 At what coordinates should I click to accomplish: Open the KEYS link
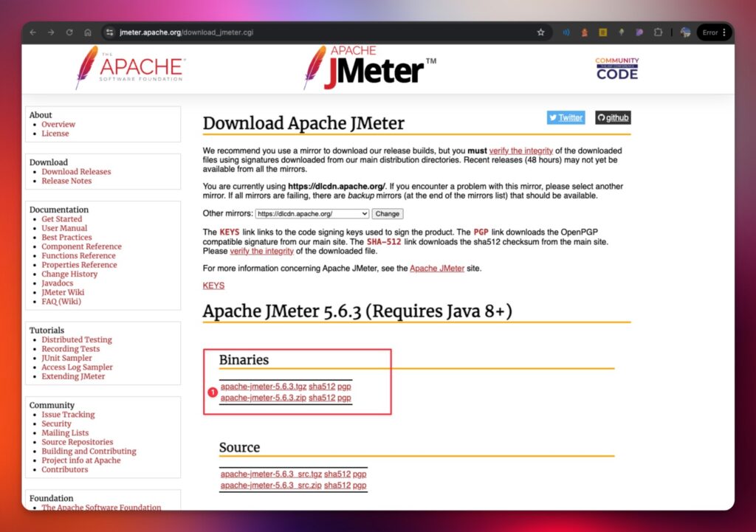click(x=213, y=286)
